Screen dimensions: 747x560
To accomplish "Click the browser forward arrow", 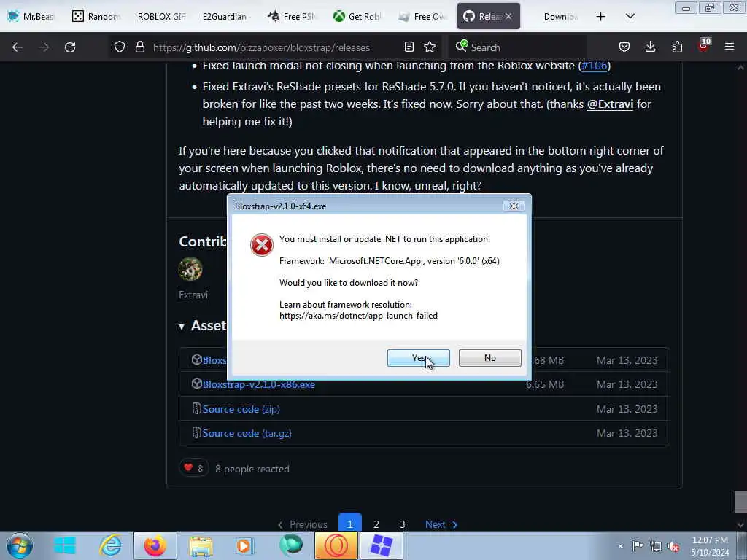I will point(43,47).
